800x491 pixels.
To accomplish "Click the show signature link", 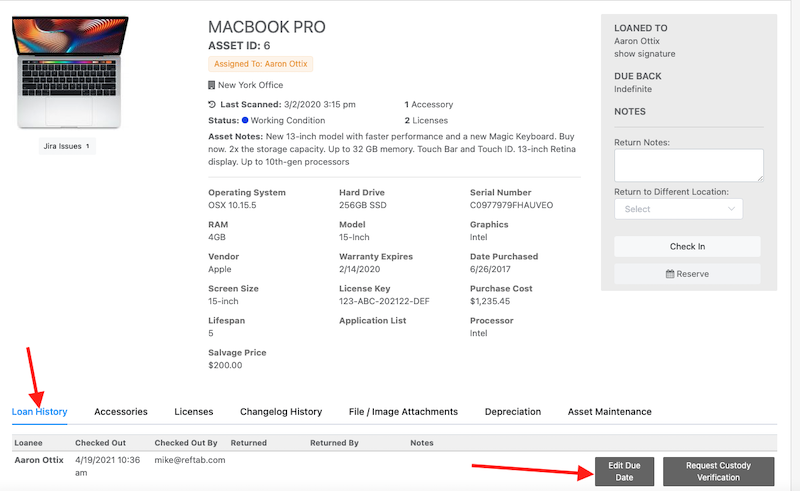I will pos(646,54).
